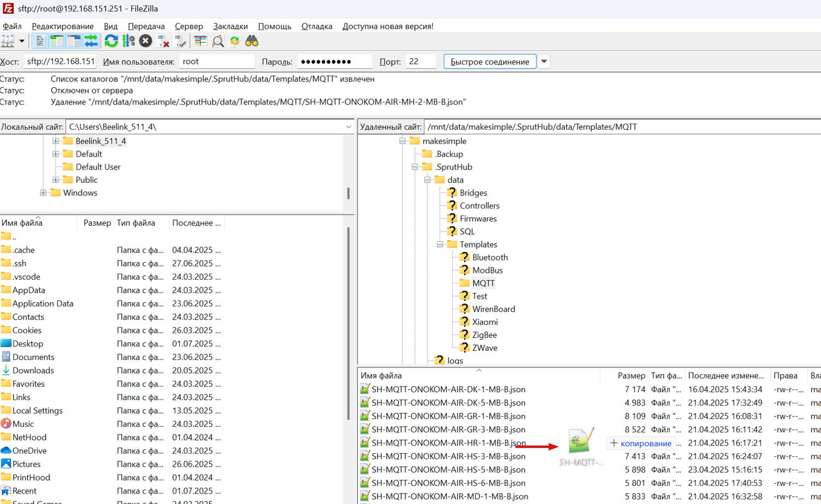
Task: Open the binoculars file search icon
Action: pyautogui.click(x=252, y=41)
